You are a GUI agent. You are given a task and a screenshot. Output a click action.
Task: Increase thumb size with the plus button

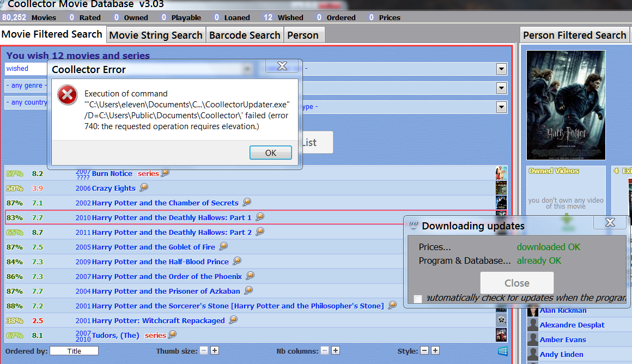tap(215, 351)
